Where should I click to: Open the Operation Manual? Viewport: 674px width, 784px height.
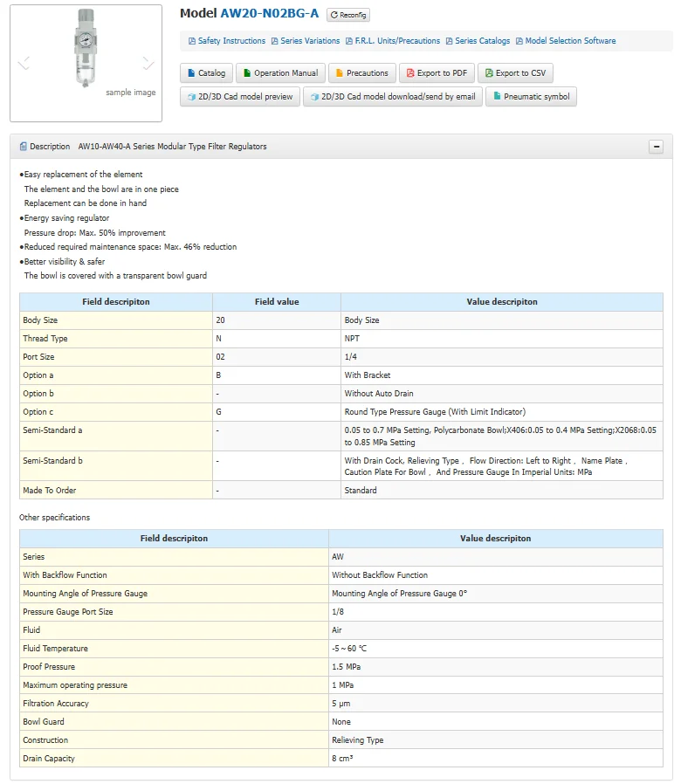click(x=279, y=73)
